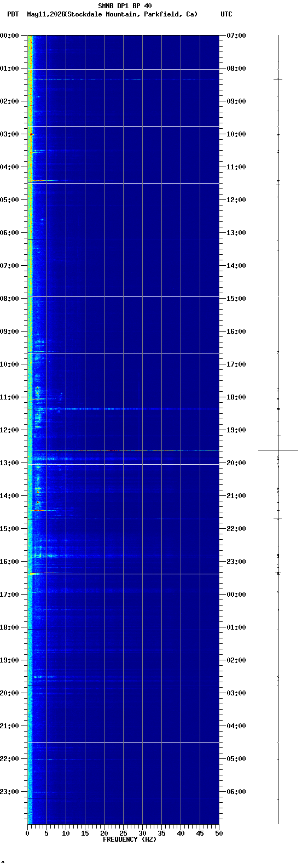Click the title text "SMNB DP1 BP 40"
This screenshot has width=302, height=868.
click(125, 6)
